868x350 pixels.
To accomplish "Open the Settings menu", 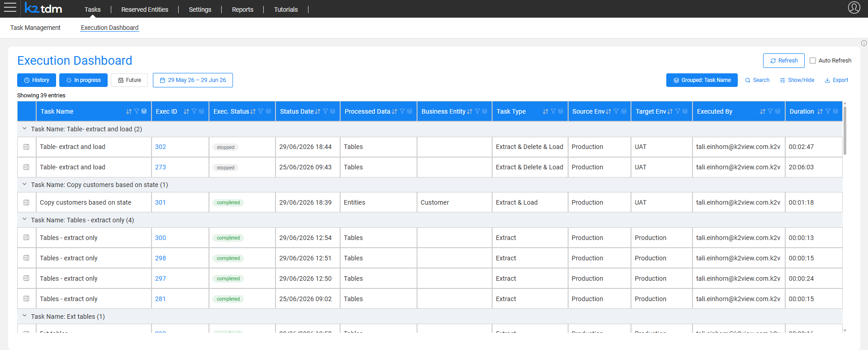I will pyautogui.click(x=200, y=10).
